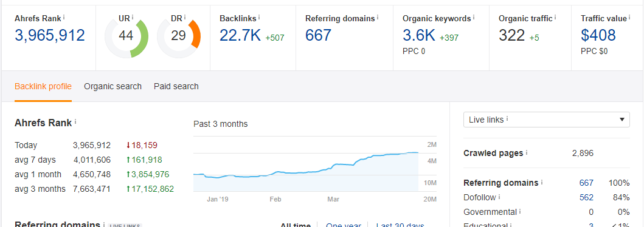Open the top 667 referring domains link
The width and height of the screenshot is (644, 227).
click(x=318, y=36)
